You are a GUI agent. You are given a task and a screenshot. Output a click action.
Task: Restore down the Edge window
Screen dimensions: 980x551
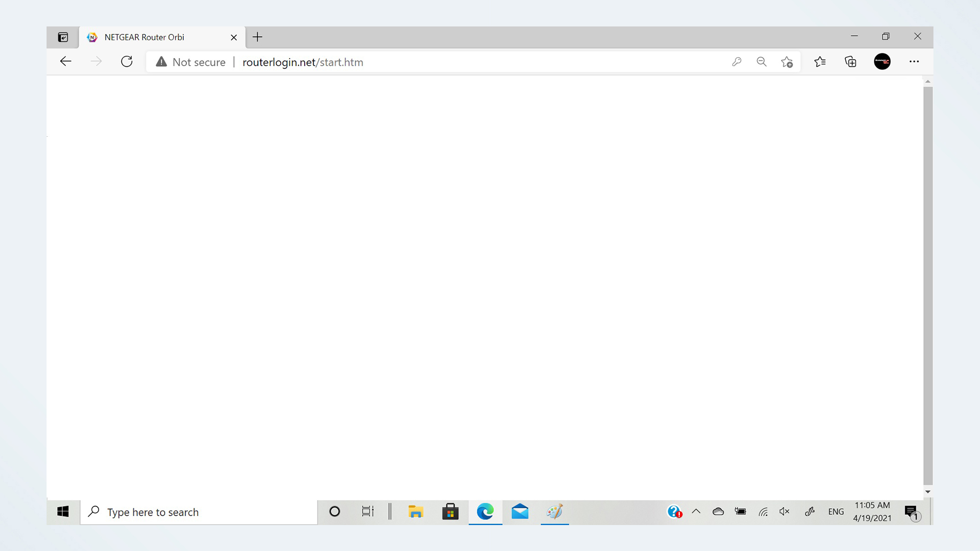(x=885, y=36)
